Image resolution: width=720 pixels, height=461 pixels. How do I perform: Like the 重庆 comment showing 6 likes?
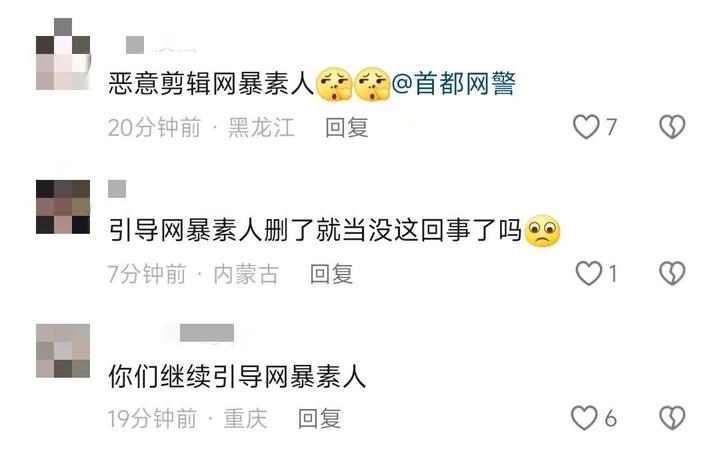click(x=585, y=418)
